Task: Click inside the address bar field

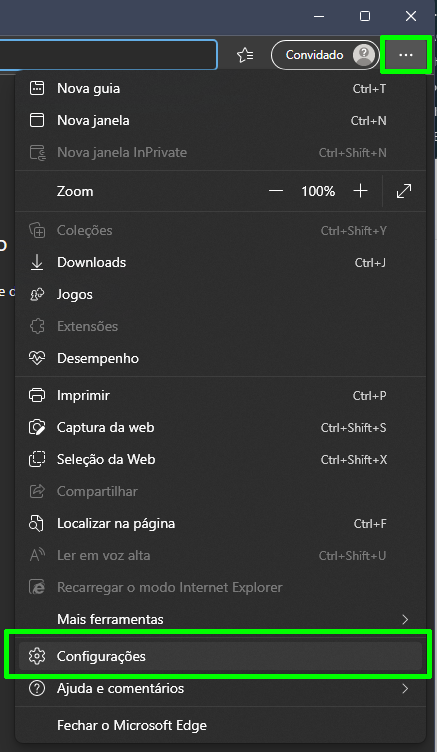Action: [x=108, y=55]
